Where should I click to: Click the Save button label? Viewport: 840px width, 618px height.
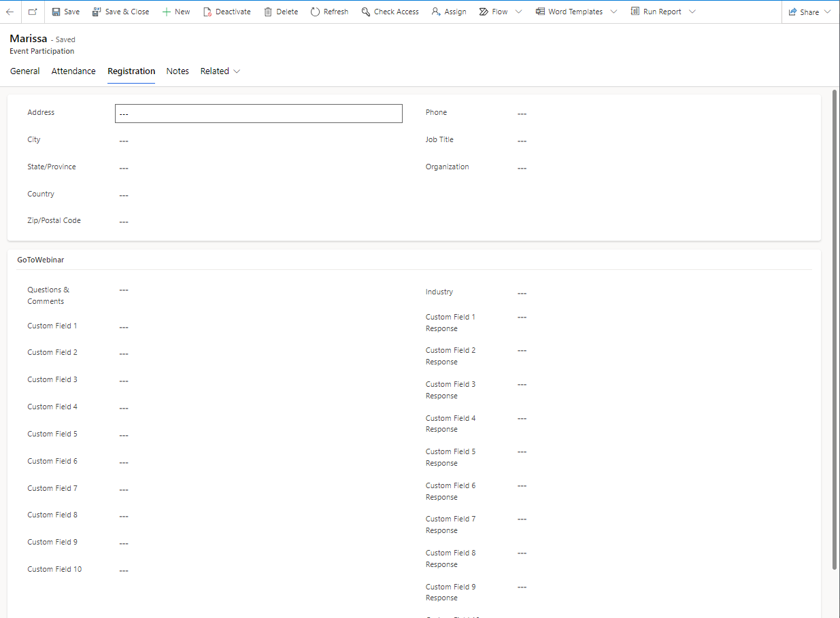click(71, 12)
